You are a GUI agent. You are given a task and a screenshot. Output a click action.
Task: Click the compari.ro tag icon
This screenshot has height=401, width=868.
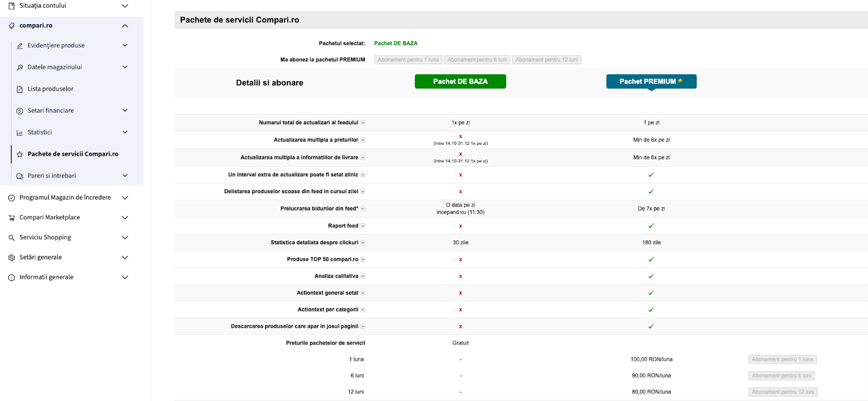click(x=11, y=26)
